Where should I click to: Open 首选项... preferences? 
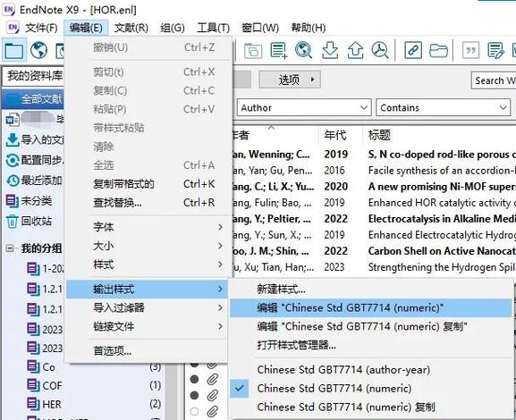(147, 351)
